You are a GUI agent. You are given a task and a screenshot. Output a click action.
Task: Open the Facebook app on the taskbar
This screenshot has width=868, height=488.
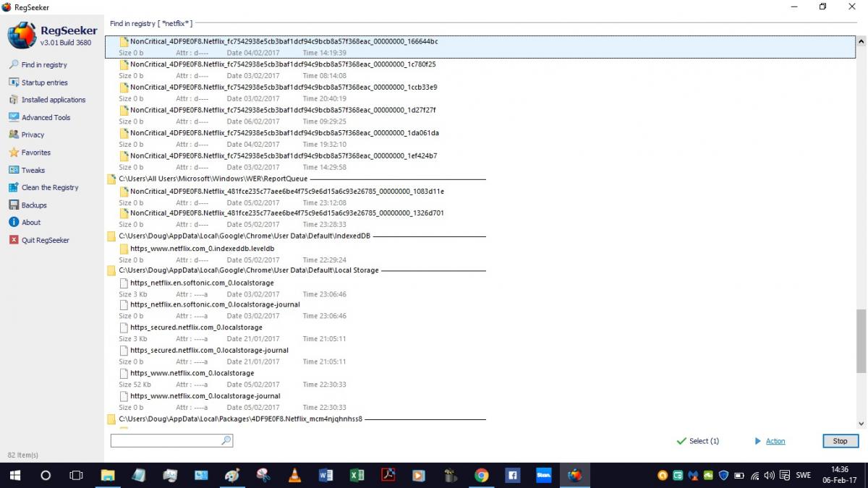point(512,475)
